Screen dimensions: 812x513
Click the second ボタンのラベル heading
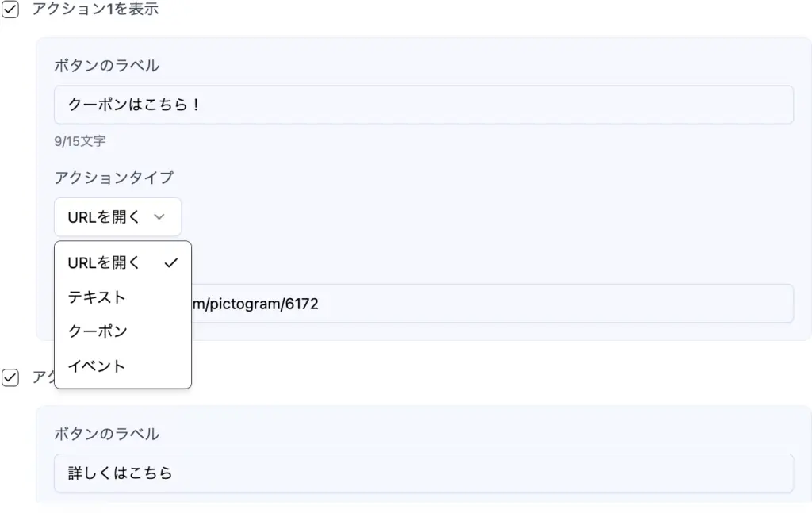[106, 435]
